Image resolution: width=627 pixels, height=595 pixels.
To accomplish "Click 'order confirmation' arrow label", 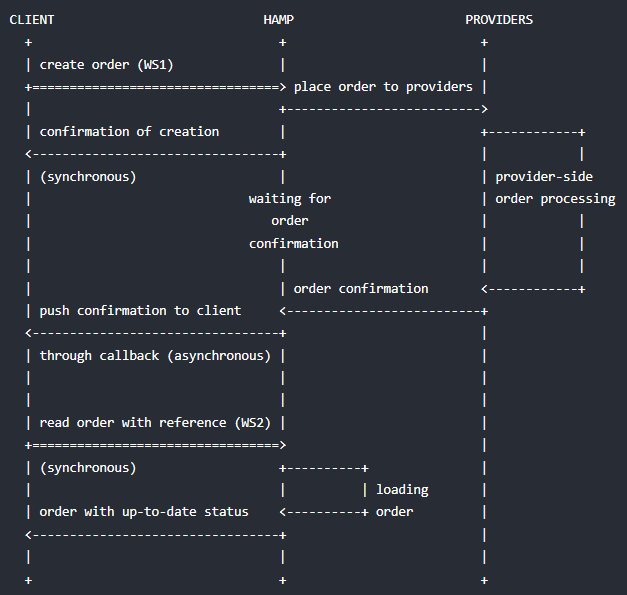I will (361, 289).
